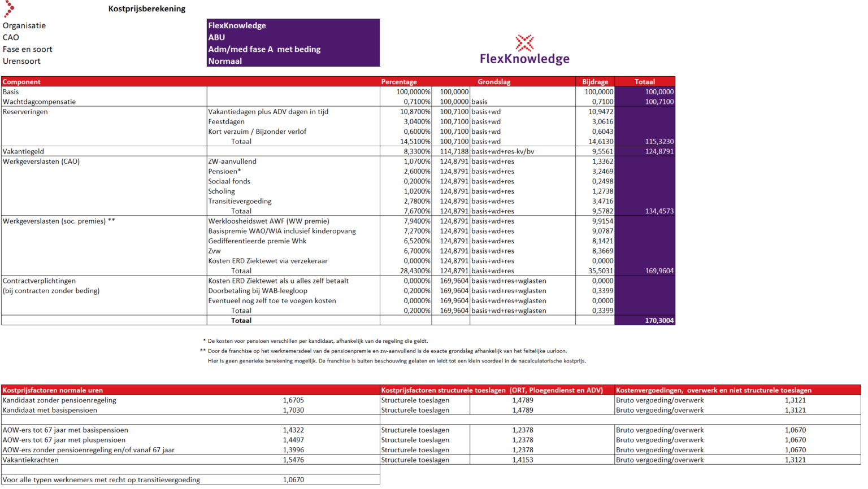Click the Grondslag column header
The height and width of the screenshot is (489, 868).
494,82
